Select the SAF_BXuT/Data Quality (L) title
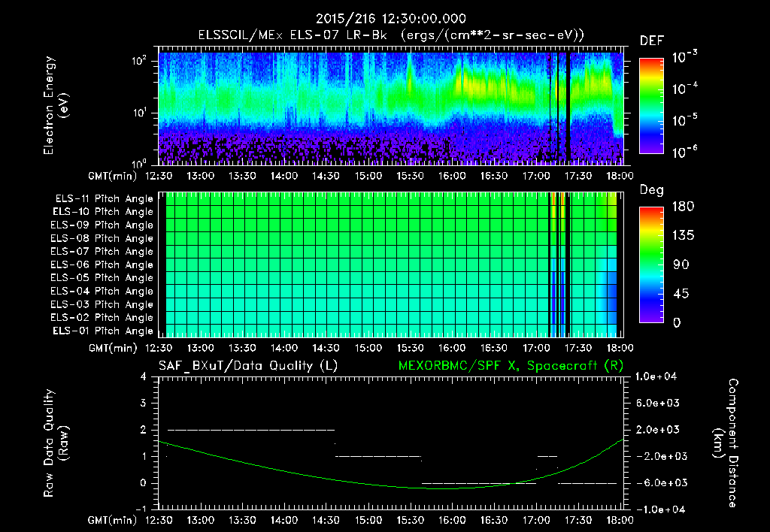This screenshot has width=770, height=532. 248,366
